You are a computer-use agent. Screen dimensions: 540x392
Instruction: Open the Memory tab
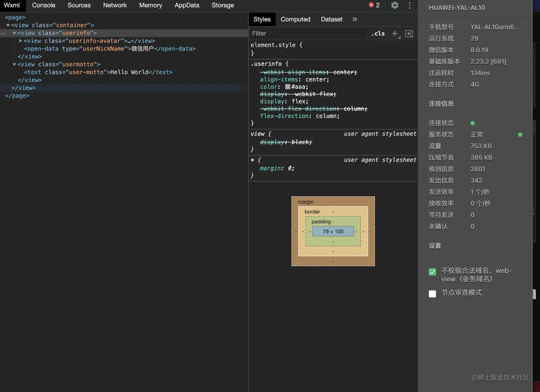[150, 5]
